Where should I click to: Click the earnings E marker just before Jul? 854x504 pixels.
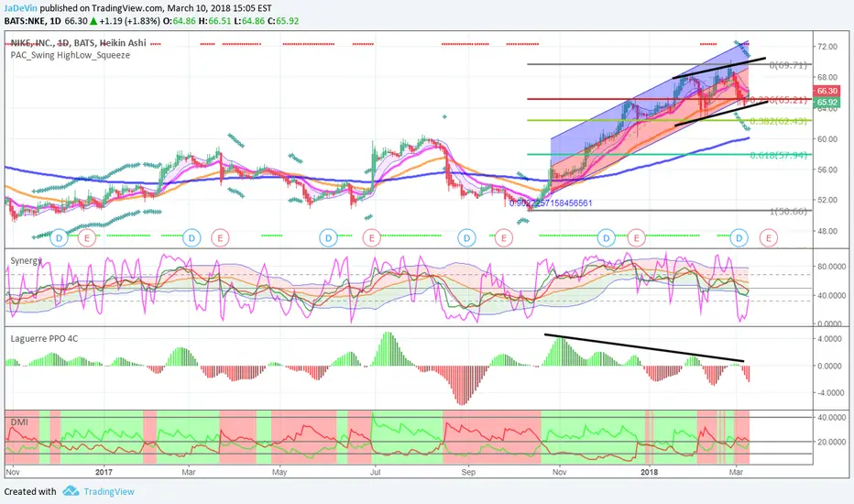click(x=371, y=238)
